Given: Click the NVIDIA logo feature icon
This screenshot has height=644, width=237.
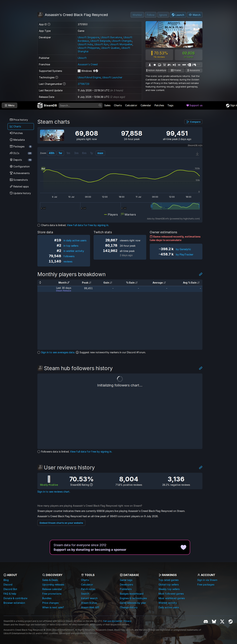Looking at the screenshot, I should point(189,65).
